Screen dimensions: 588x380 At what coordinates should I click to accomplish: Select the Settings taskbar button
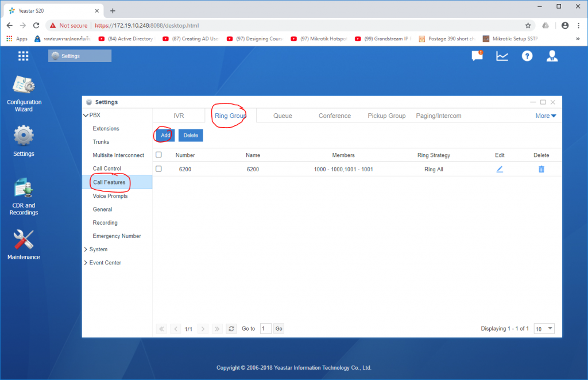[x=80, y=56]
